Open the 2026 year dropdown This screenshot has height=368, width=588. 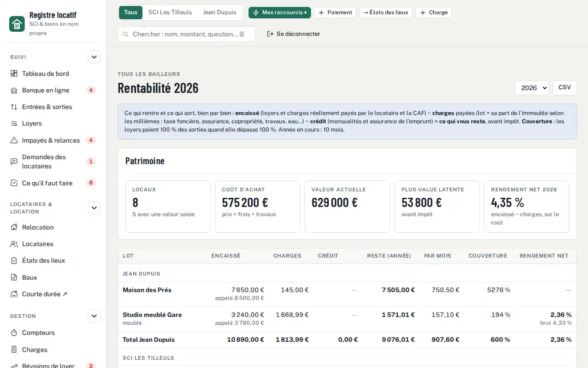tap(532, 87)
